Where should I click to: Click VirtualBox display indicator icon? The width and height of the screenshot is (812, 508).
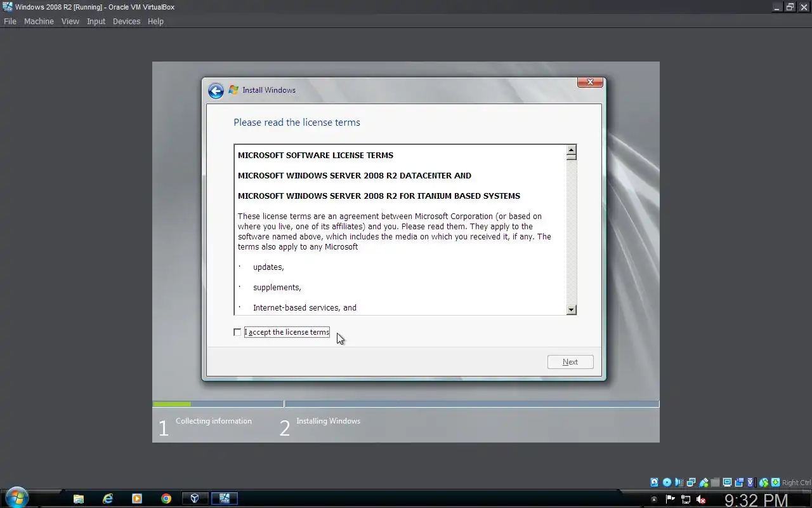pyautogui.click(x=728, y=483)
